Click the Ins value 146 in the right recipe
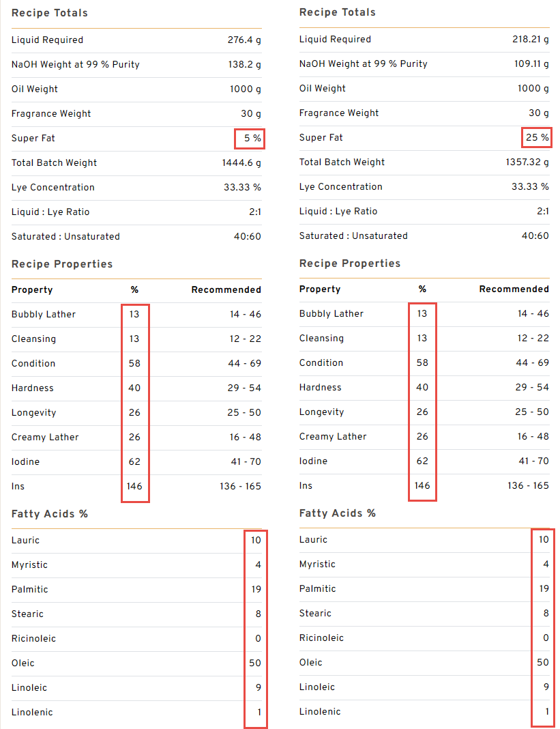 pos(422,486)
